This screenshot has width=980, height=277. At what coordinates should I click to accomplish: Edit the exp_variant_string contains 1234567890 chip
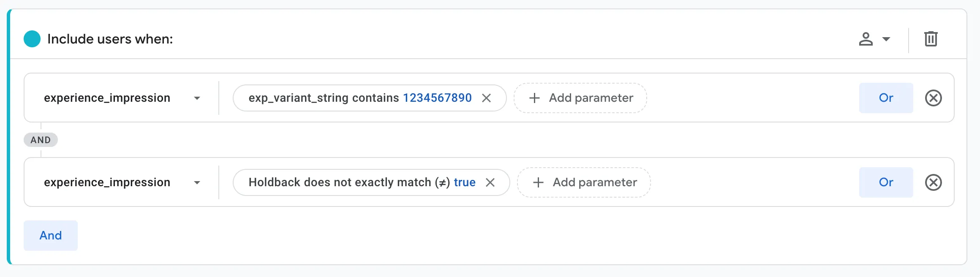[360, 98]
